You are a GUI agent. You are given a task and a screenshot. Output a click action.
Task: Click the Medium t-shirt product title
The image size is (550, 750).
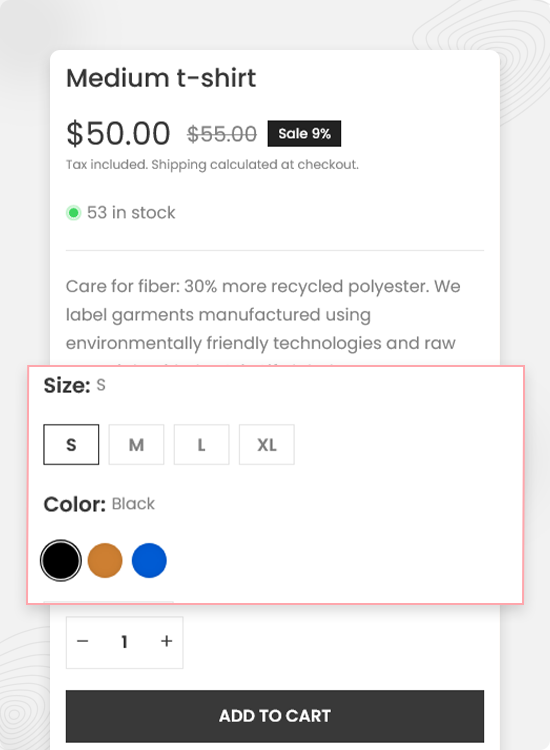coord(161,78)
